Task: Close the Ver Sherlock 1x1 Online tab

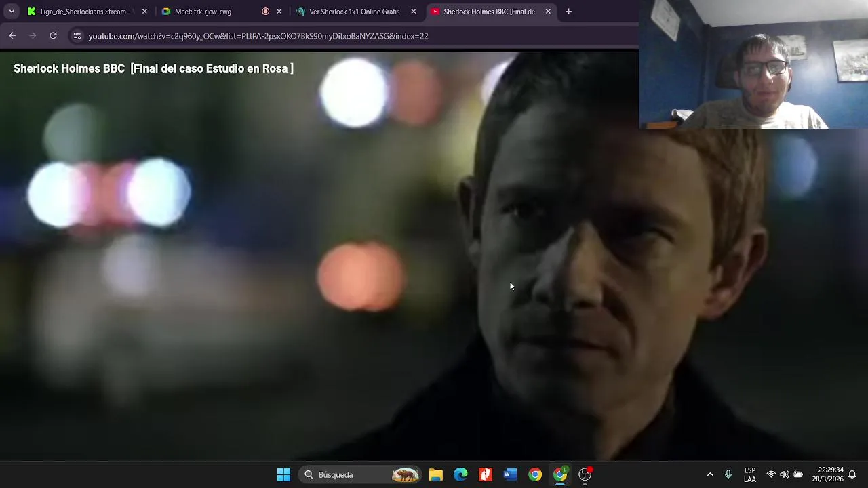Action: pyautogui.click(x=414, y=12)
